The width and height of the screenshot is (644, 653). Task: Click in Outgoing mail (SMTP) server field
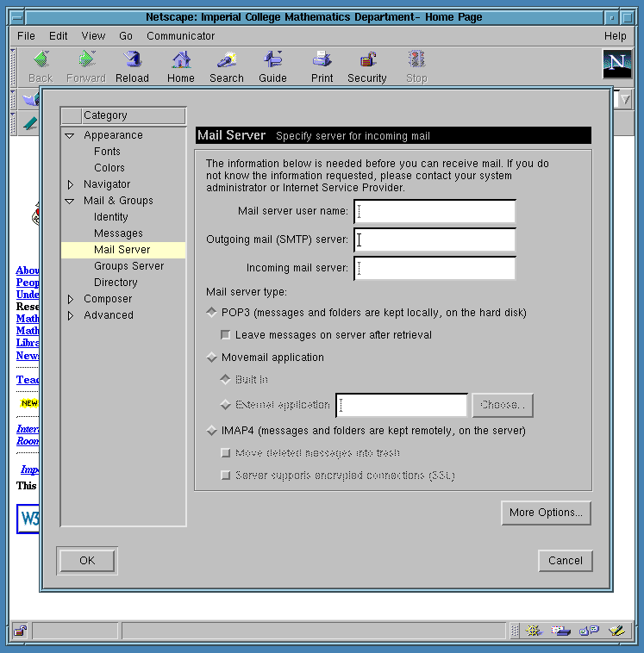tap(435, 239)
